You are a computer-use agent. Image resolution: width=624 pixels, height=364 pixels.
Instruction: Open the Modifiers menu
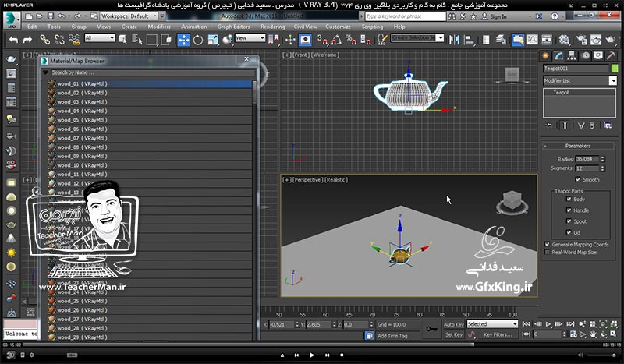[159, 27]
